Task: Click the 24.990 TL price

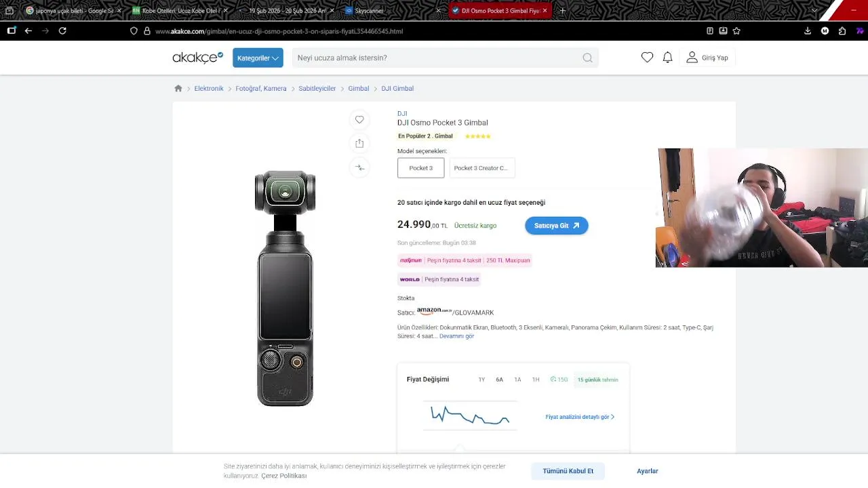Action: pyautogui.click(x=422, y=225)
